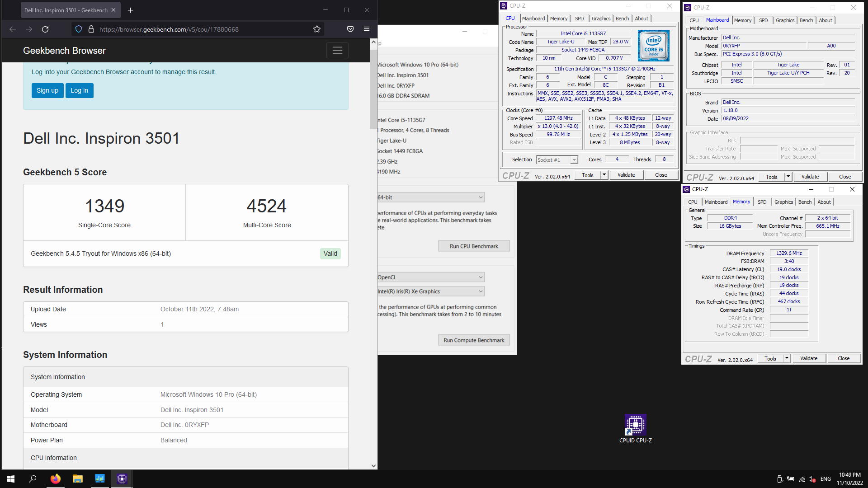Click the Sign up button
Screen dimensions: 868x488
(x=47, y=90)
